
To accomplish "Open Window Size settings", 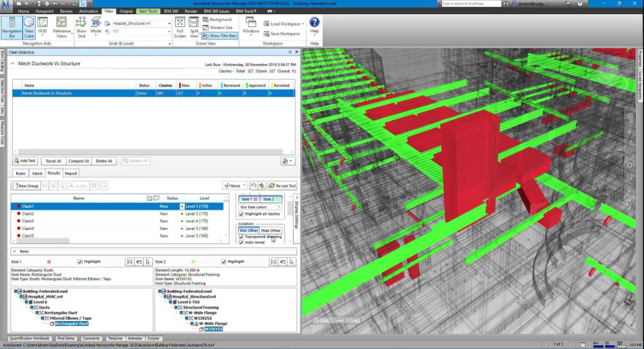I will coord(218,28).
